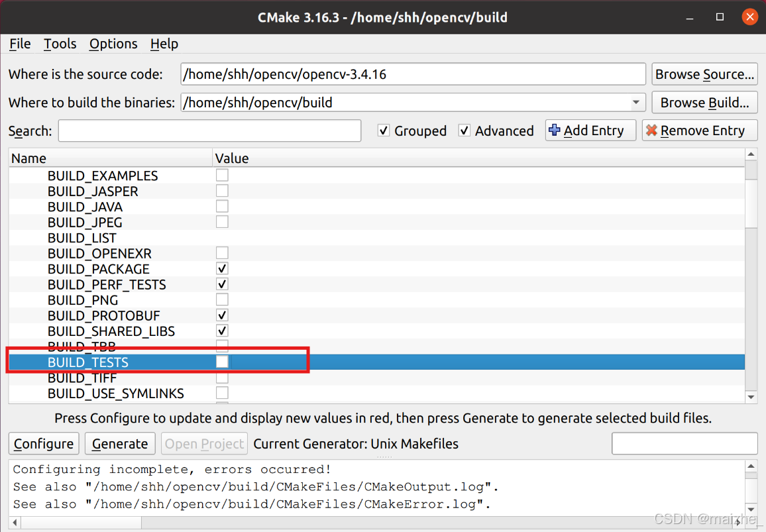
Task: Enable the BUILD_OPENEXR checkbox
Action: pos(222,253)
